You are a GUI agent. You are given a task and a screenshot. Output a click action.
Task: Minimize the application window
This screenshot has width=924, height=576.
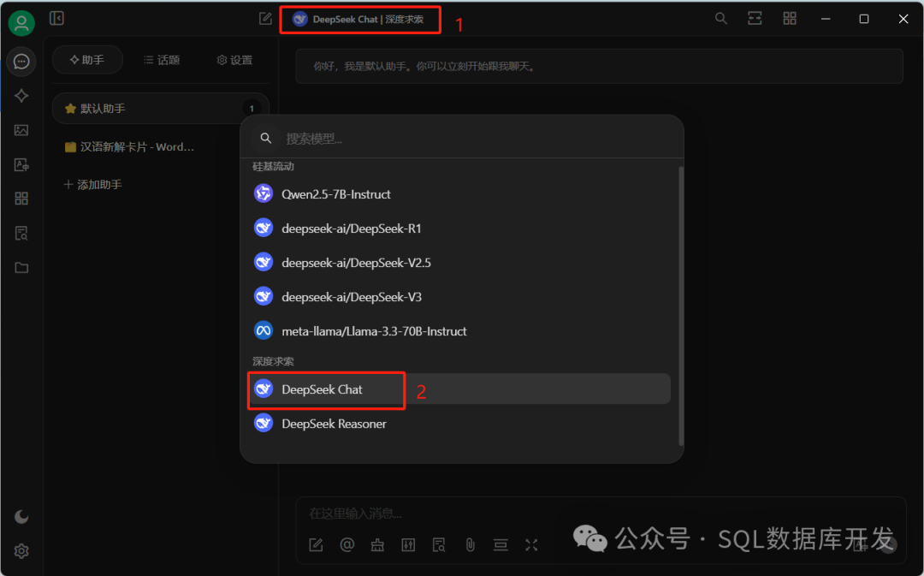[x=826, y=19]
